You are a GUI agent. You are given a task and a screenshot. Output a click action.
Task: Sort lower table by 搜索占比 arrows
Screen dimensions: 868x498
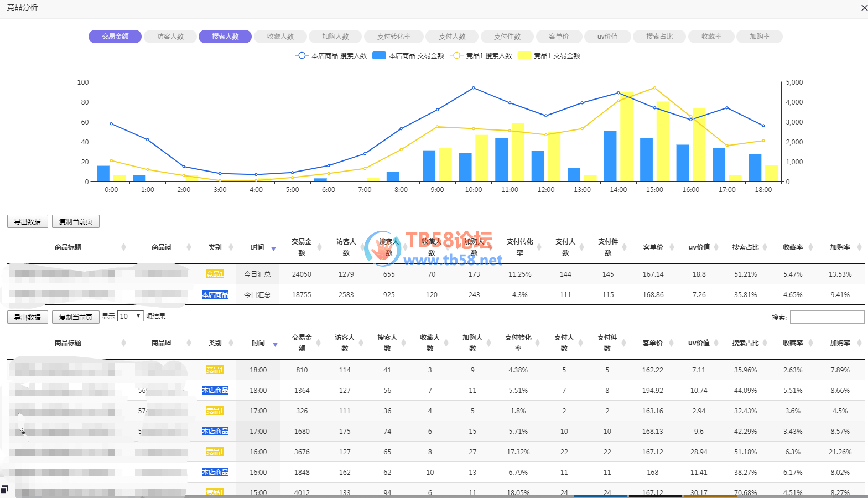[x=765, y=343]
